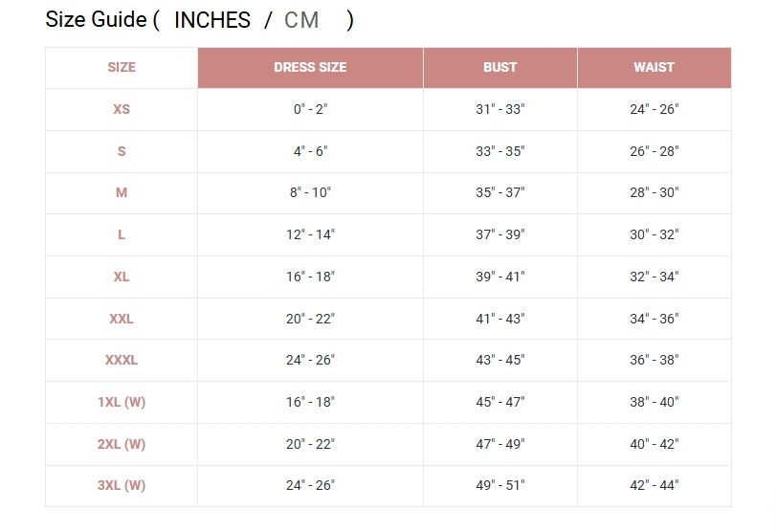776x532 pixels.
Task: Click the 42" - 44" waist cell
Action: tap(654, 485)
